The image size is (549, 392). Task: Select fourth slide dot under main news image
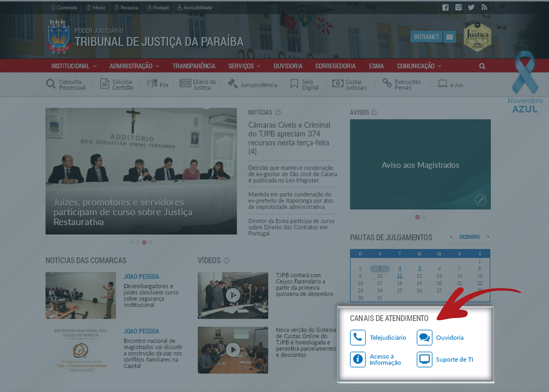[x=151, y=242]
